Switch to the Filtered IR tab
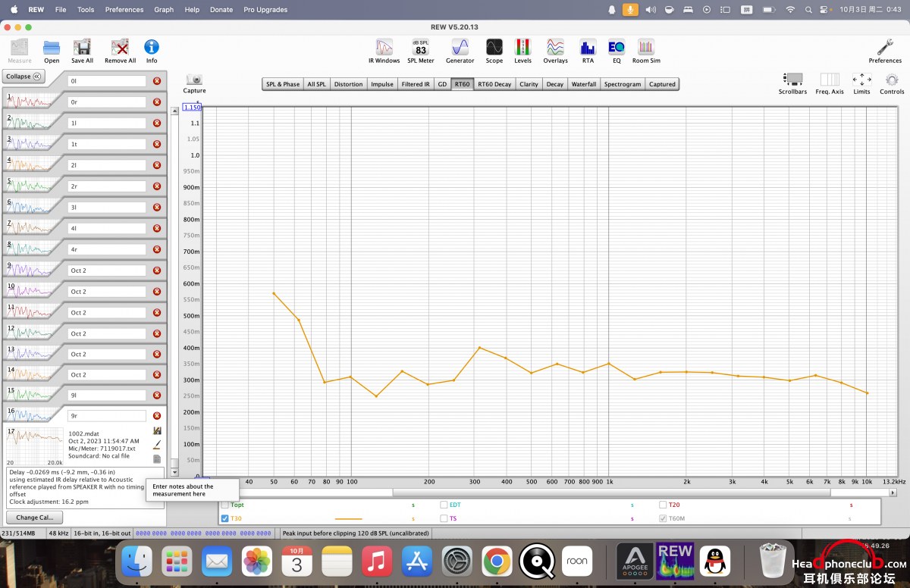 (x=416, y=84)
